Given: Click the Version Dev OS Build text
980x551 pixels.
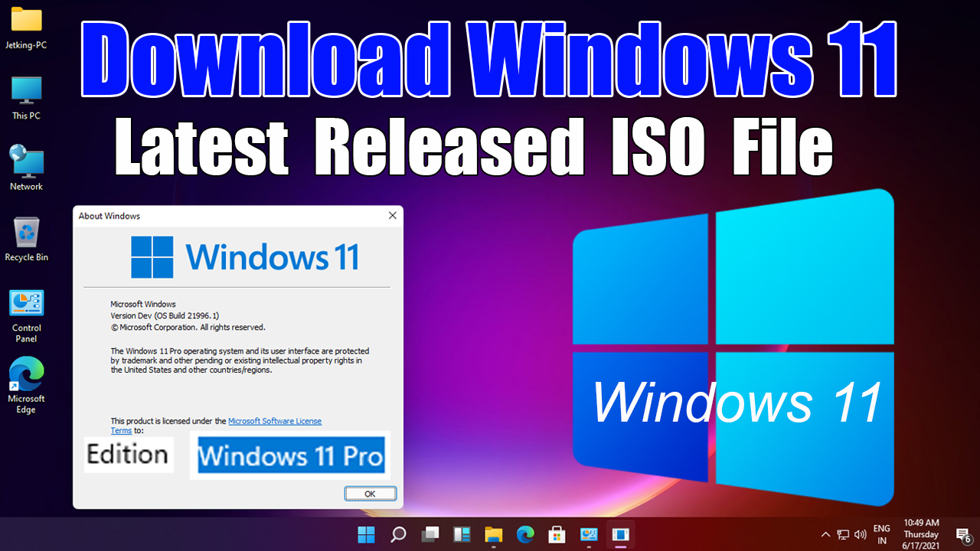Looking at the screenshot, I should click(x=165, y=315).
